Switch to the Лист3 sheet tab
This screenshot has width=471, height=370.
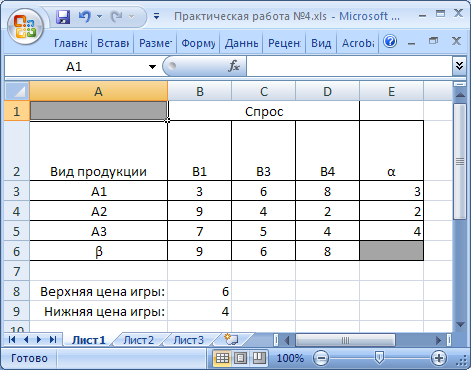(188, 340)
